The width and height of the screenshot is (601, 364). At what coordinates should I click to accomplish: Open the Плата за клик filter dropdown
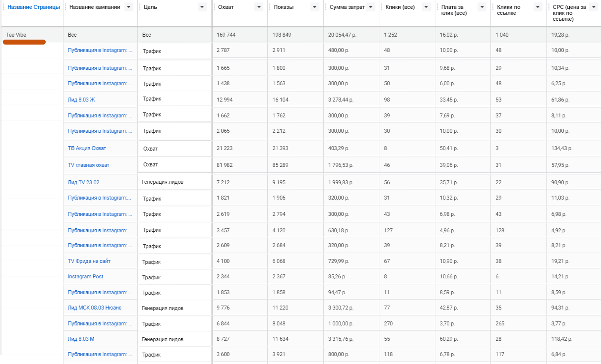click(482, 7)
